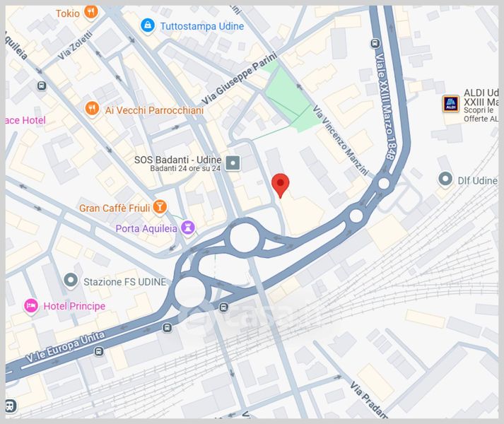The image size is (504, 424).
Task: Open the Tokio restaurant icon
Action: 91,13
